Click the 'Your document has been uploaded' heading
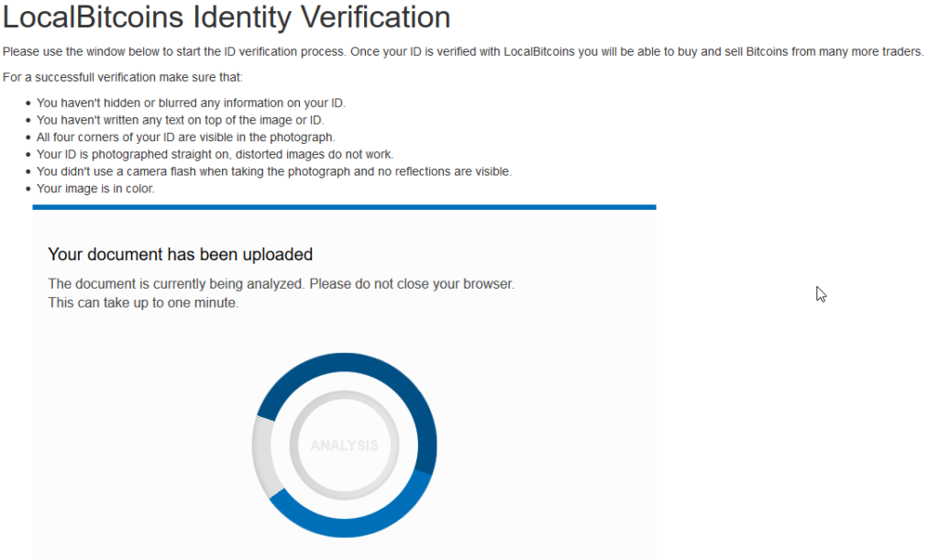Screen dimensions: 939x560 pyautogui.click(x=180, y=254)
